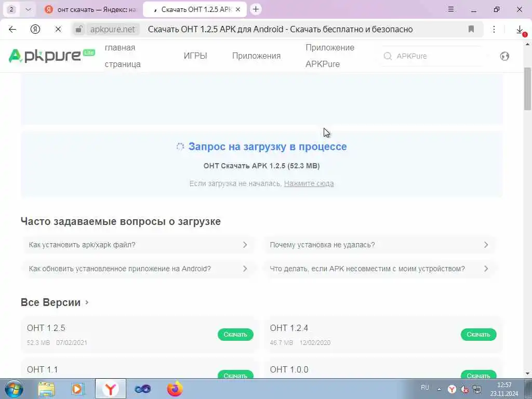Viewport: 532px width, 399px height.
Task: Click the search magnifier icon
Action: 388,56
